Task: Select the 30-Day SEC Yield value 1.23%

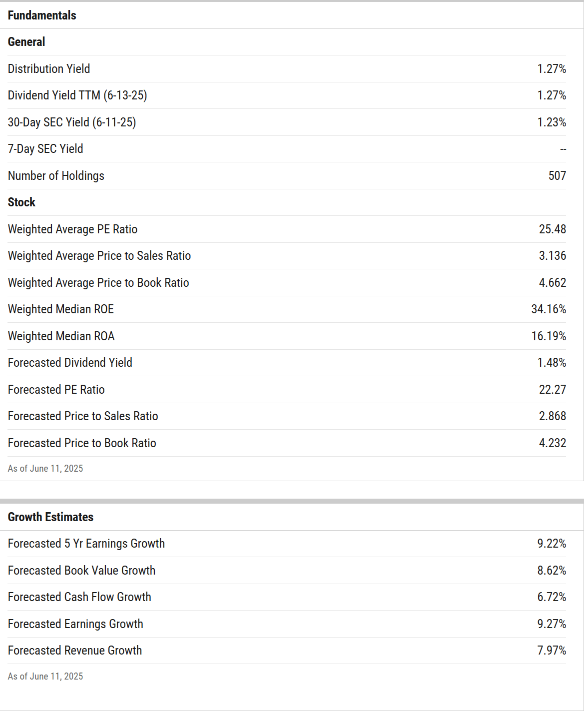Action: (552, 122)
